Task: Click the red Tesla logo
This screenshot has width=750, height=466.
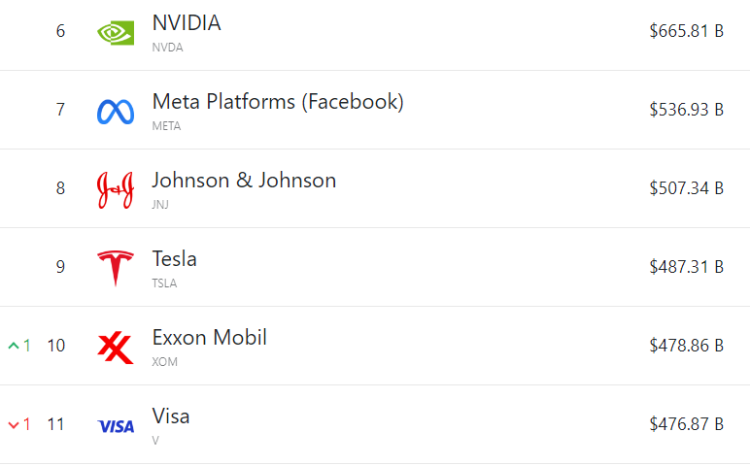Action: point(116,268)
